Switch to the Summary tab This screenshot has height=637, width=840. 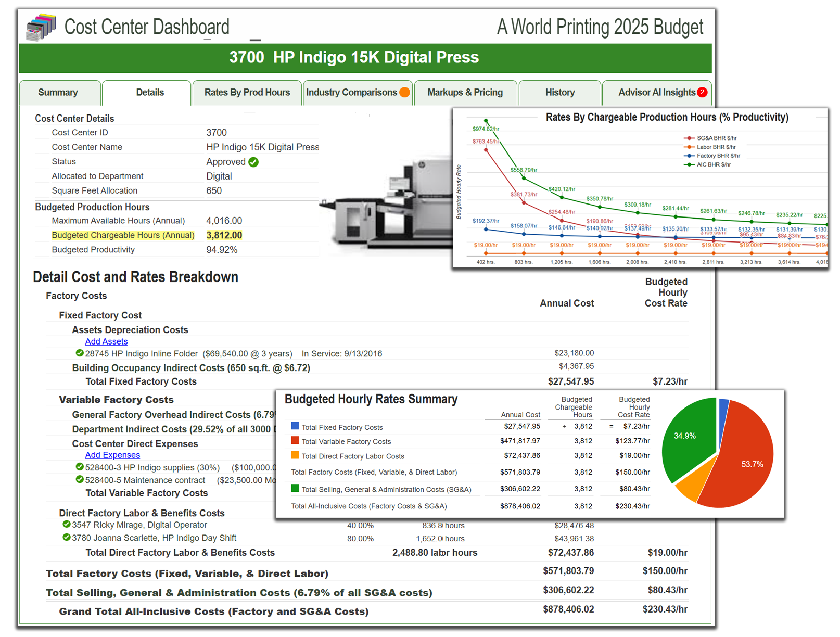pyautogui.click(x=60, y=92)
